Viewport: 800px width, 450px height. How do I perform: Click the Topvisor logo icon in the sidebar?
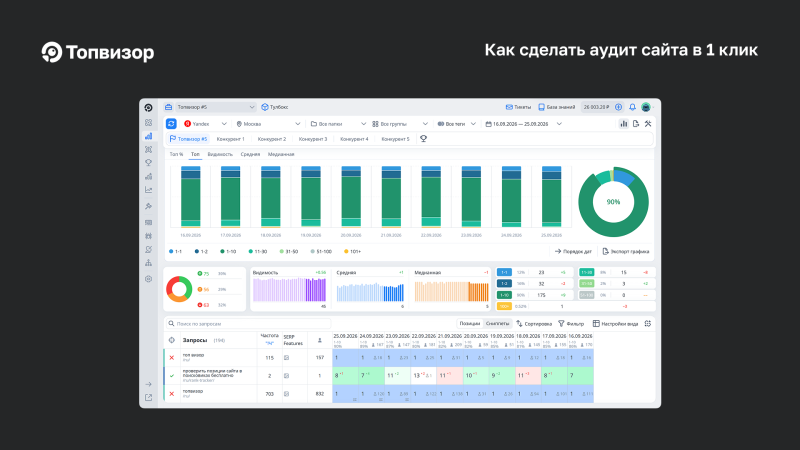[148, 108]
